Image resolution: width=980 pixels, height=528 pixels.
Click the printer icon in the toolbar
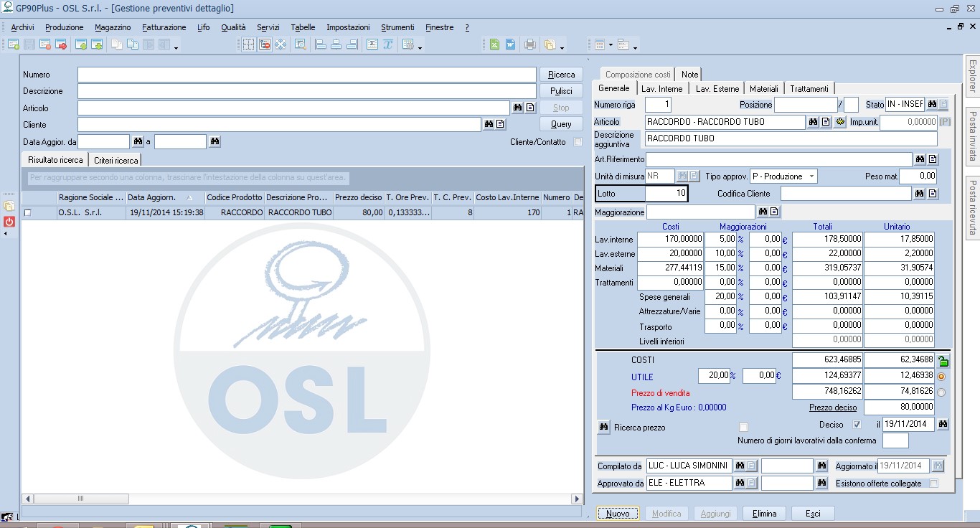(x=529, y=44)
